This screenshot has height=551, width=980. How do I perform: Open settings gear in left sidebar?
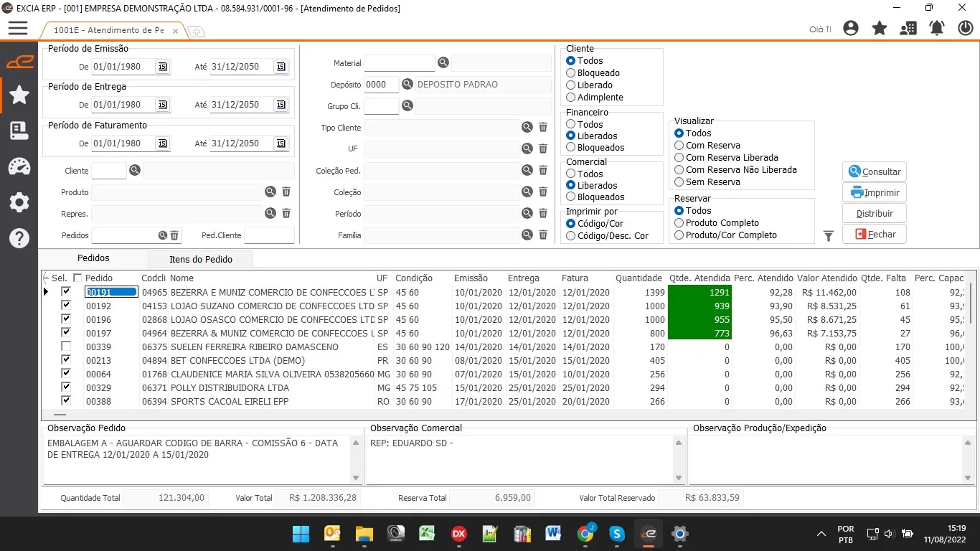click(x=19, y=202)
